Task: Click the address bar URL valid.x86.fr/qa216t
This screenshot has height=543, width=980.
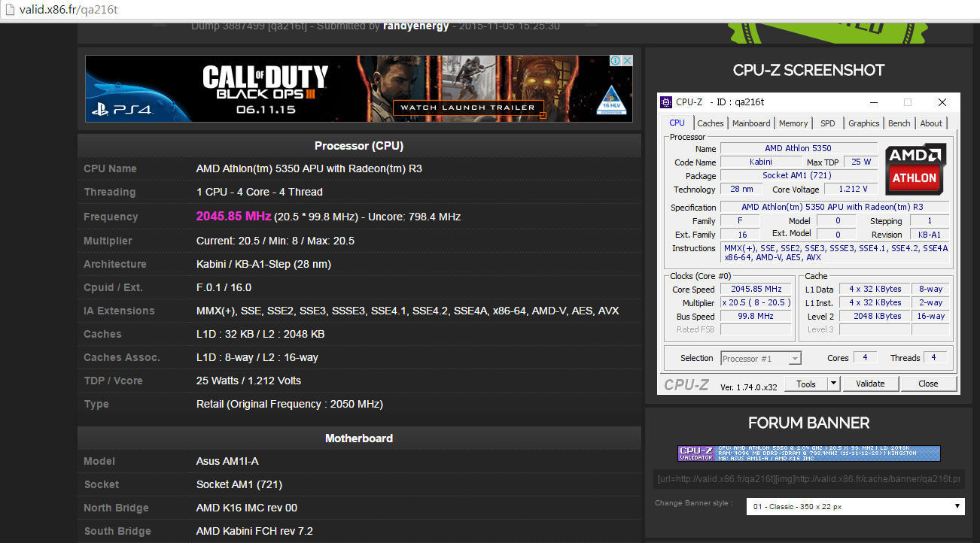Action: click(69, 11)
